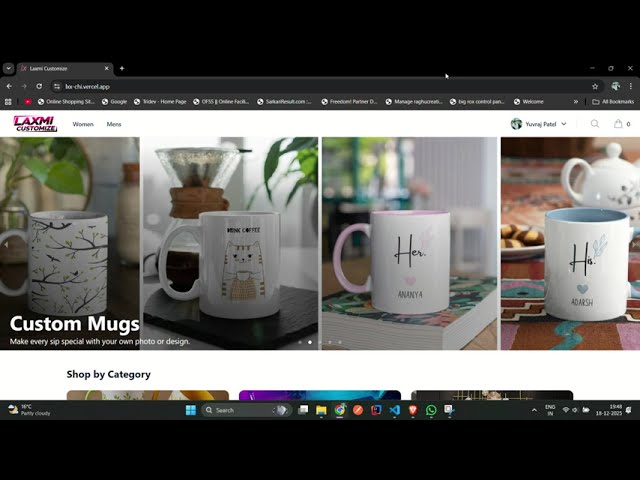640x480 pixels.
Task: Show hidden system tray icons chevron
Action: [x=534, y=410]
